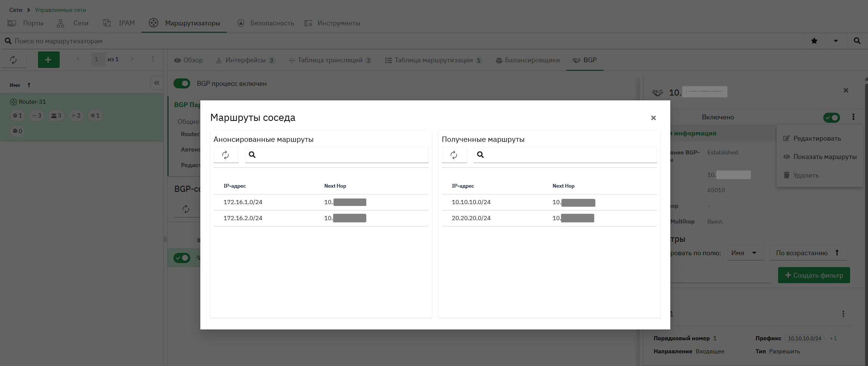Image resolution: width=868 pixels, height=366 pixels.
Task: Open the filter three-dot options menu
Action: (x=843, y=314)
